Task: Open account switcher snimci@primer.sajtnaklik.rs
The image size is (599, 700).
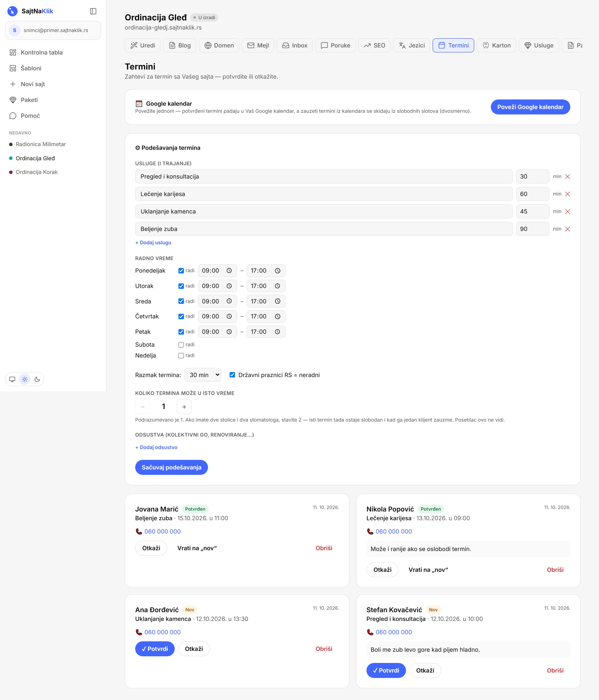Action: click(53, 30)
